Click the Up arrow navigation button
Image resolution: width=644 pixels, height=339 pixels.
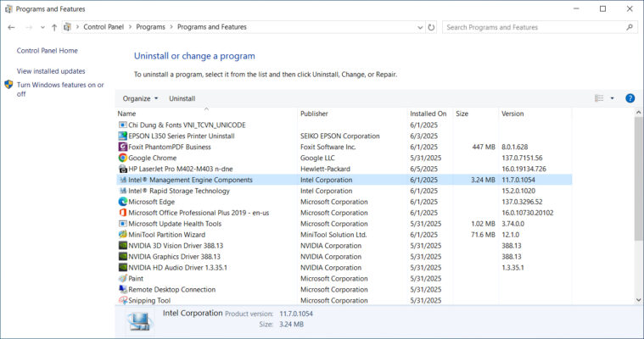click(x=54, y=27)
